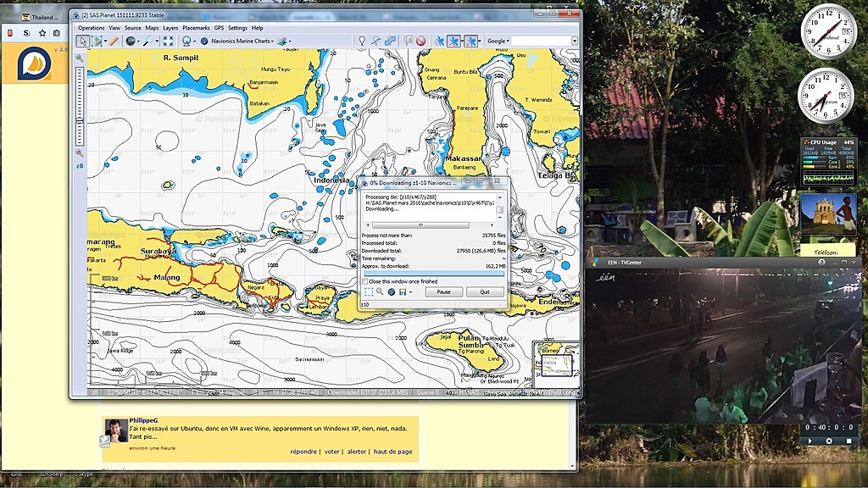
Task: Open dropdown arrow beside globe cache icon
Action: click(x=138, y=42)
